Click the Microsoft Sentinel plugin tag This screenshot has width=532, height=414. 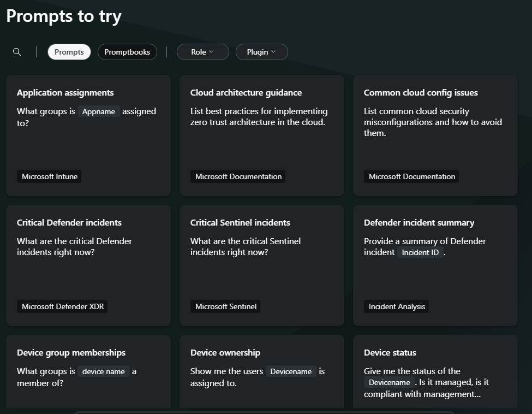[x=226, y=306]
